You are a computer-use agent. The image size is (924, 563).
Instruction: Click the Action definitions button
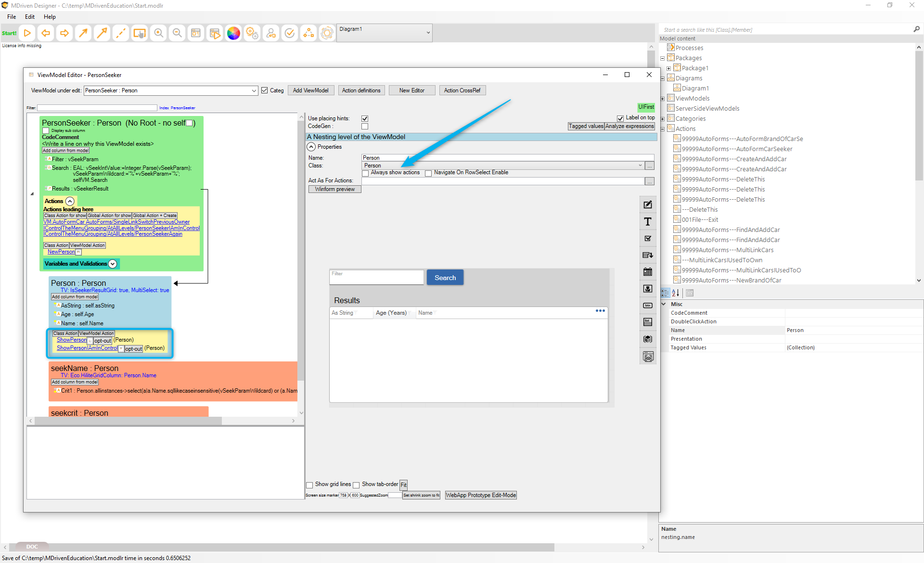tap(361, 90)
